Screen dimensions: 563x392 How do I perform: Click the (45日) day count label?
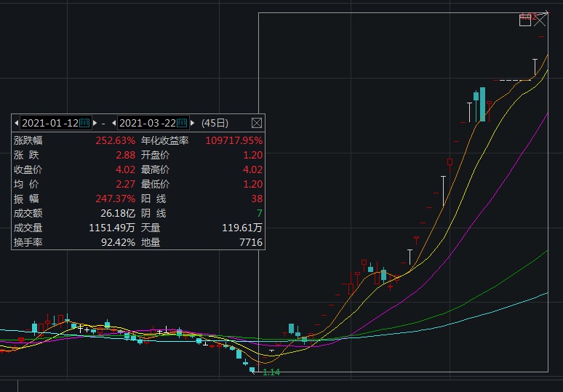pos(215,123)
